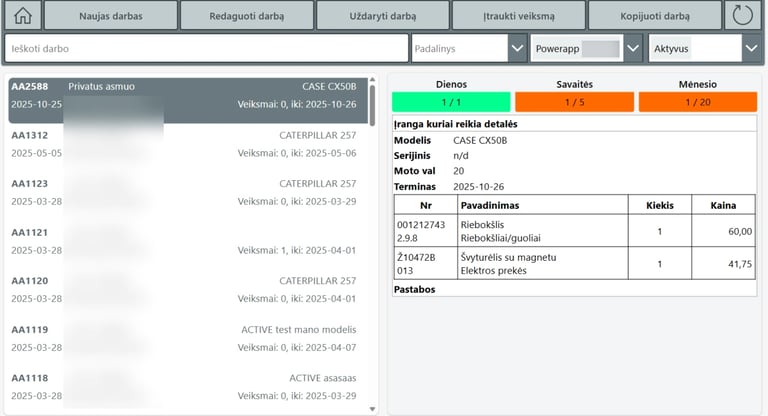This screenshot has width=768, height=416.
Task: Click part number 001212743 cell
Action: [x=426, y=231]
